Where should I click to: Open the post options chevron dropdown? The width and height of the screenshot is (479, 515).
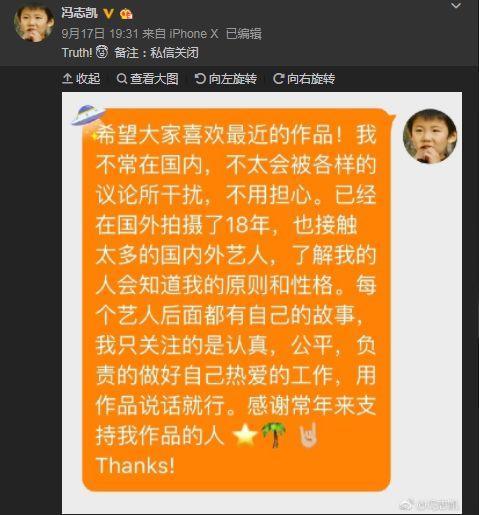455,6
